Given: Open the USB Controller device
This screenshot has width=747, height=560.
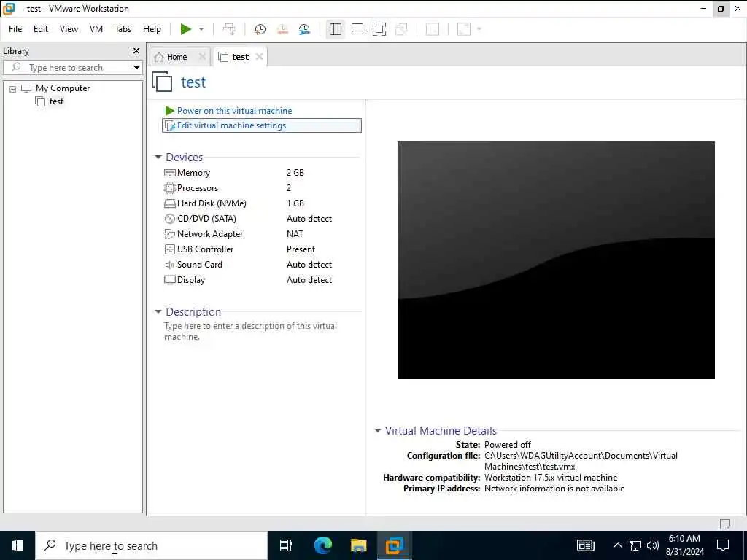Looking at the screenshot, I should click(205, 249).
